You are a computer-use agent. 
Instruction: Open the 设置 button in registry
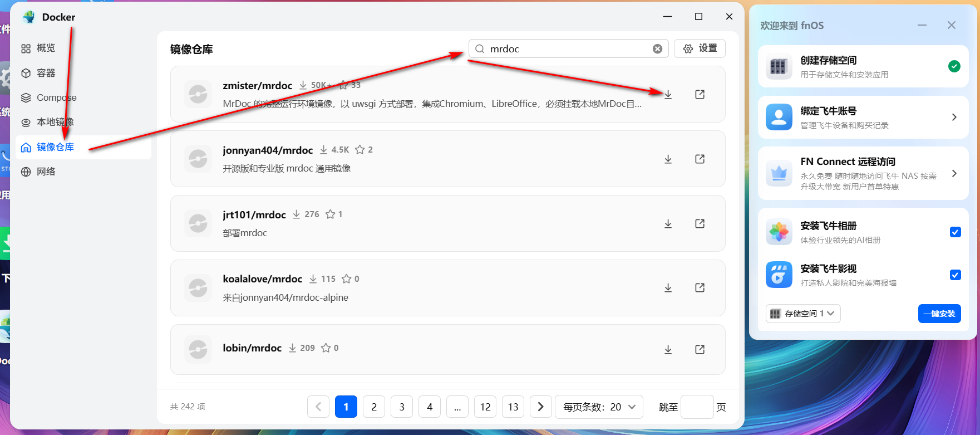click(700, 48)
